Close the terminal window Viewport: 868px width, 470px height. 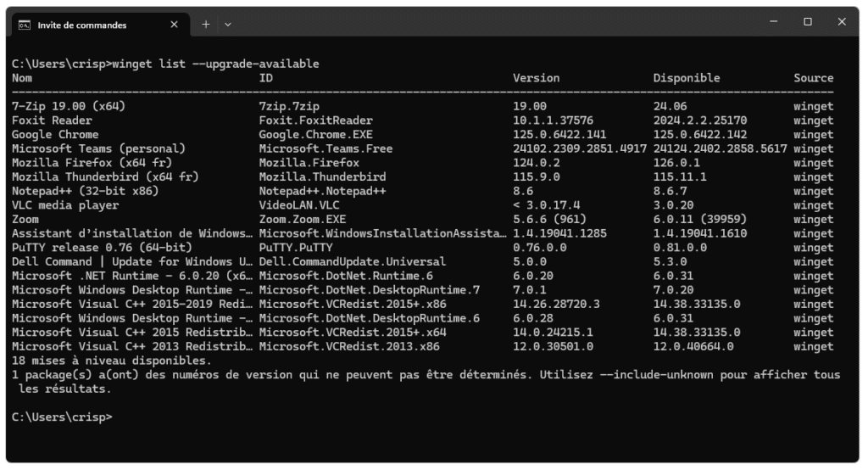click(842, 22)
